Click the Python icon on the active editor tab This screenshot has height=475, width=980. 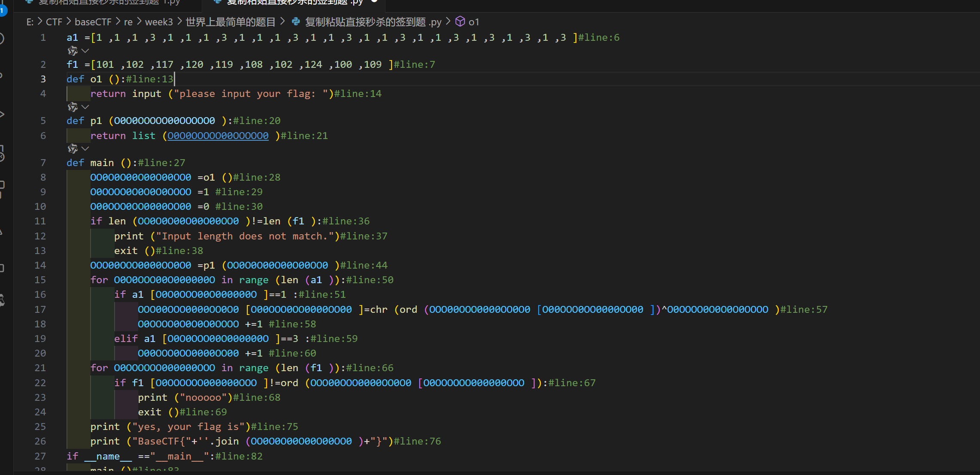pyautogui.click(x=217, y=3)
